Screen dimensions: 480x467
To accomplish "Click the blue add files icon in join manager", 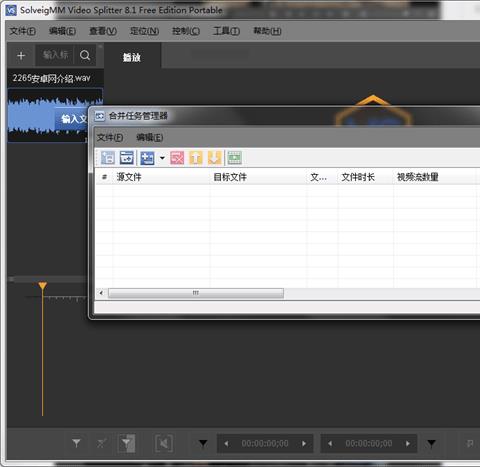I will 147,158.
